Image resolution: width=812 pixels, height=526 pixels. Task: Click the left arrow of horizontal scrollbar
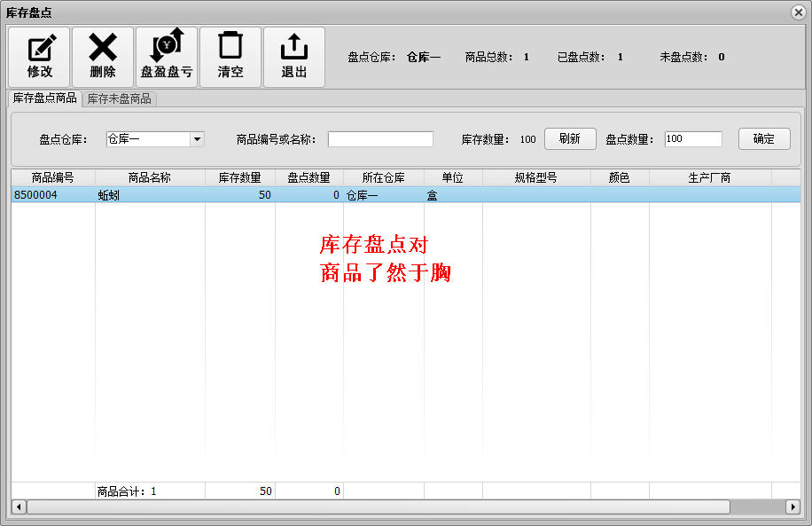(18, 506)
